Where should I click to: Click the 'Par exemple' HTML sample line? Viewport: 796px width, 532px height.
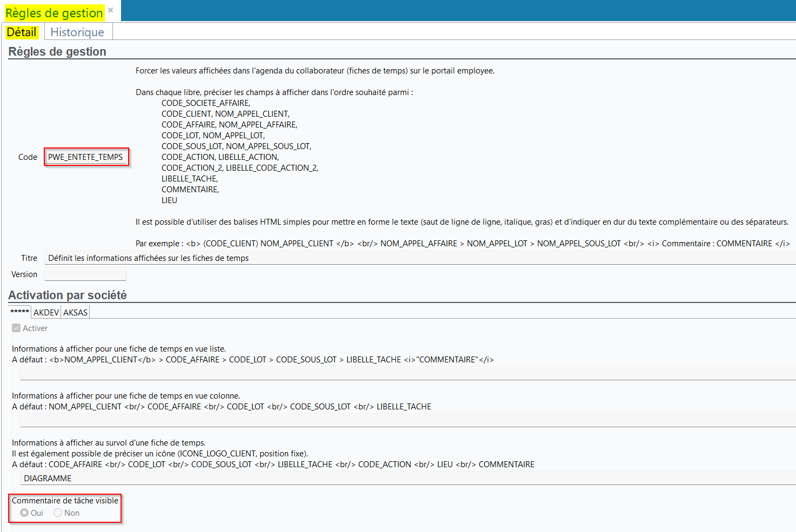[x=462, y=244]
